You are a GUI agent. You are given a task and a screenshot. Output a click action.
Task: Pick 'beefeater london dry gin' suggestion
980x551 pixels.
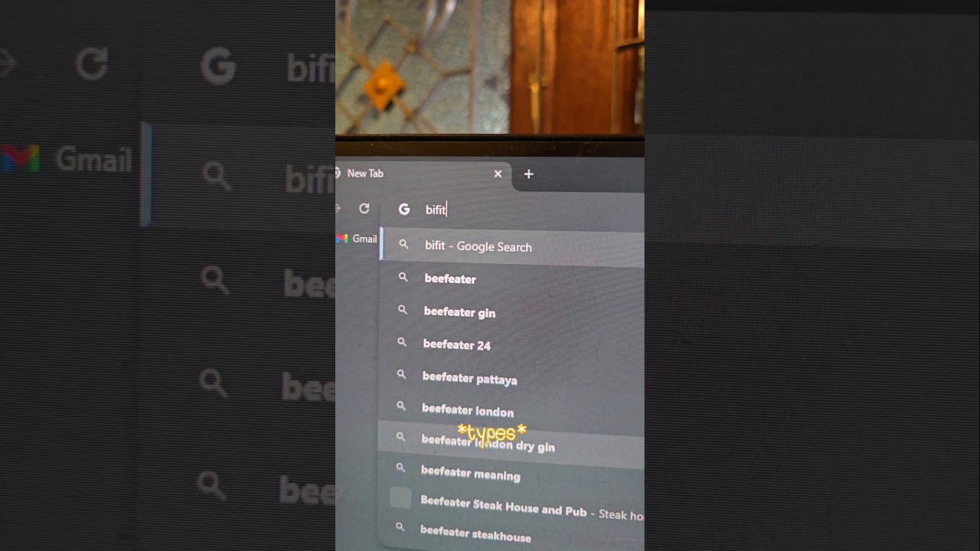pos(511,444)
